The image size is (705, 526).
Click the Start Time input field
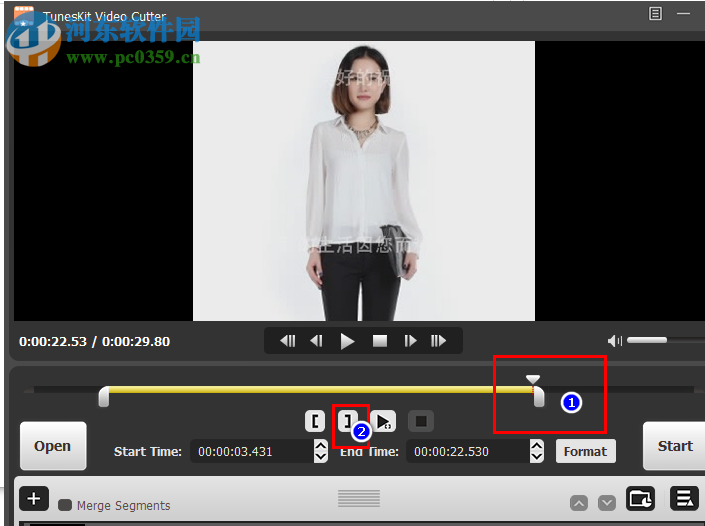coord(252,451)
